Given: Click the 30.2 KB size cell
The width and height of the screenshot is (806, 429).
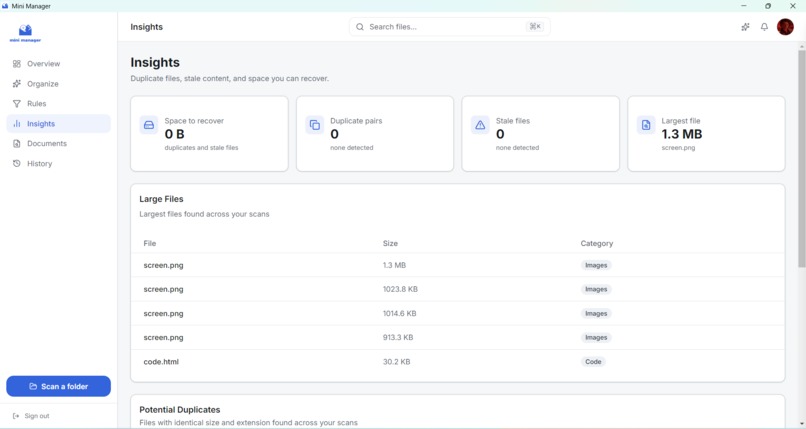Looking at the screenshot, I should click(396, 362).
